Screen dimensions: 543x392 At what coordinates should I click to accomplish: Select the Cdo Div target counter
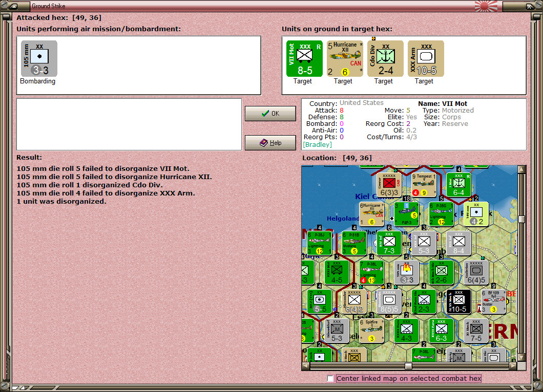[x=385, y=58]
